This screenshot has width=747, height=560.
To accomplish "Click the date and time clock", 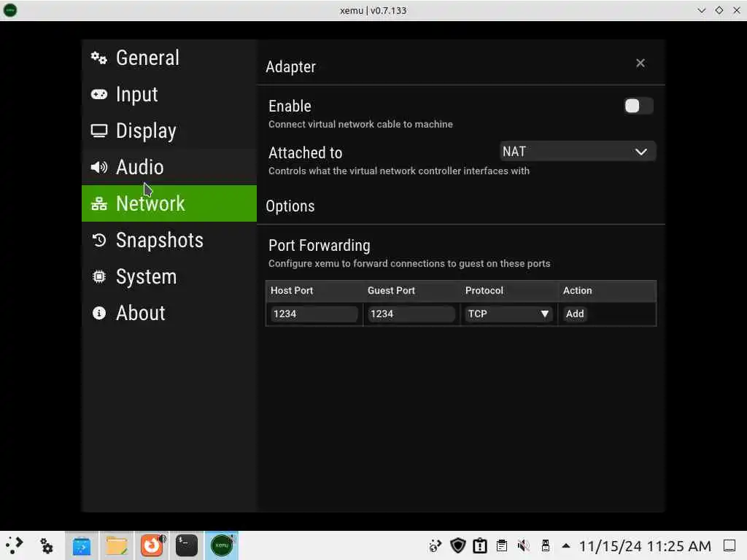I will tap(645, 546).
